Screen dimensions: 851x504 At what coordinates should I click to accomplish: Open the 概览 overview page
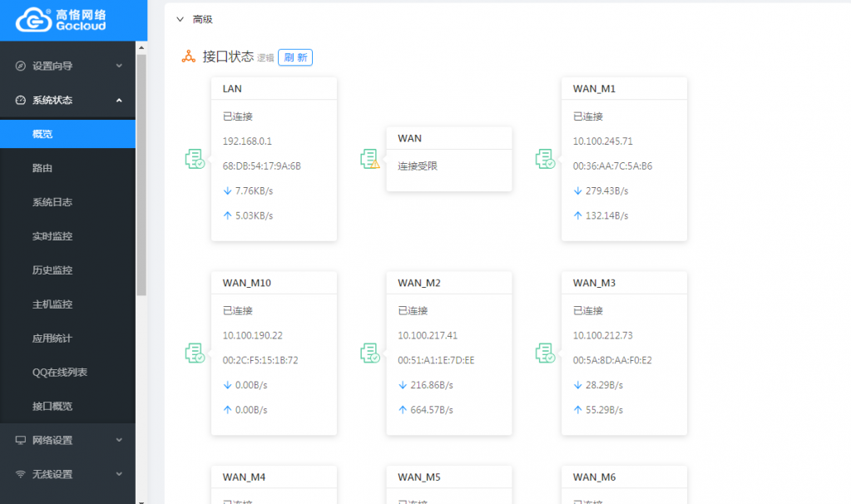point(67,134)
